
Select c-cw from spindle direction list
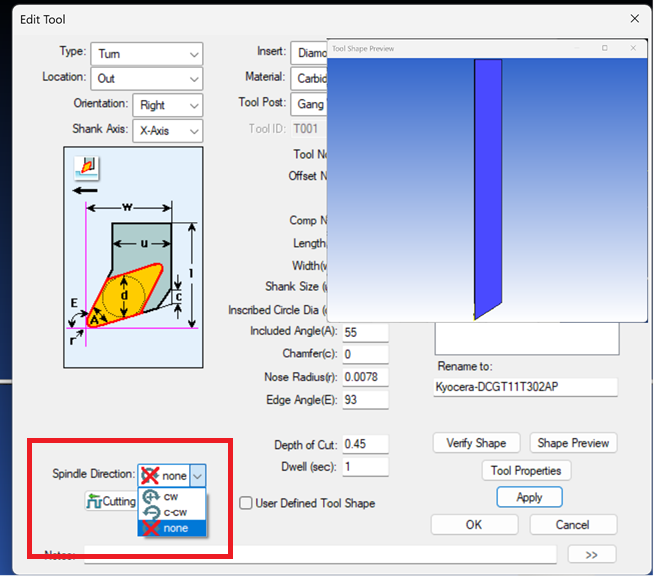point(172,512)
